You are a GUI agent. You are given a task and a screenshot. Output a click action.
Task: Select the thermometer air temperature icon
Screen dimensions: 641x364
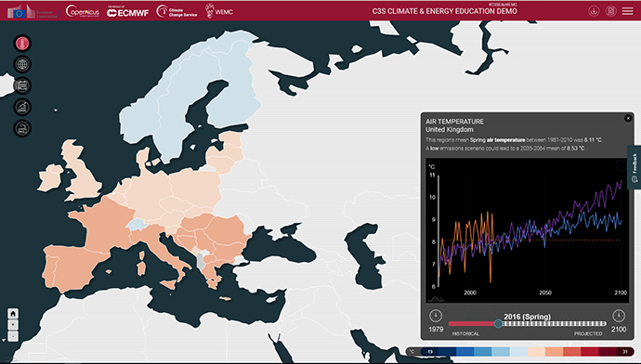pos(22,44)
